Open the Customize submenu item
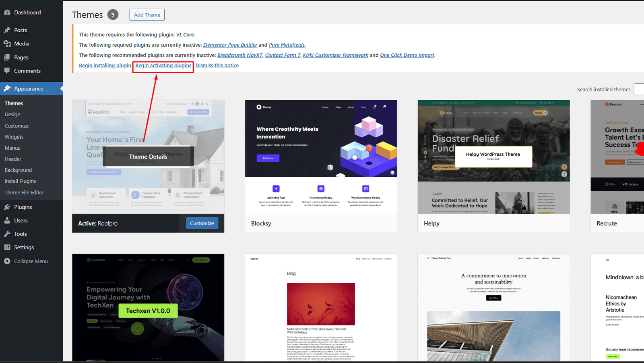This screenshot has width=644, height=363. (17, 126)
